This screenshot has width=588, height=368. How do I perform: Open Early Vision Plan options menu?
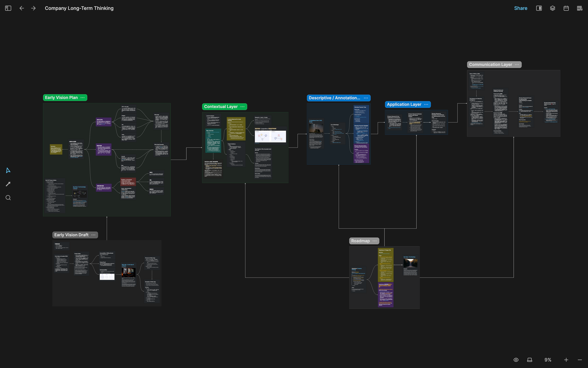tap(83, 98)
